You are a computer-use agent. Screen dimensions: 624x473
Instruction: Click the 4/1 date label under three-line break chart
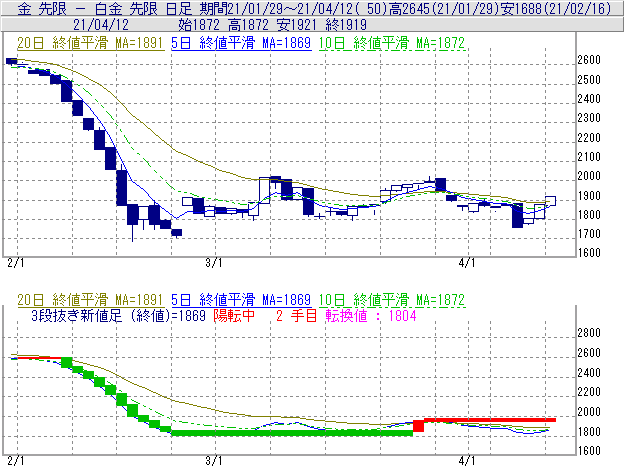tap(467, 461)
